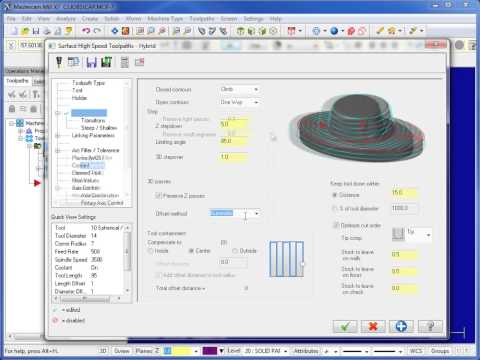Click the blue Save parameters icon in dialog

click(x=91, y=62)
